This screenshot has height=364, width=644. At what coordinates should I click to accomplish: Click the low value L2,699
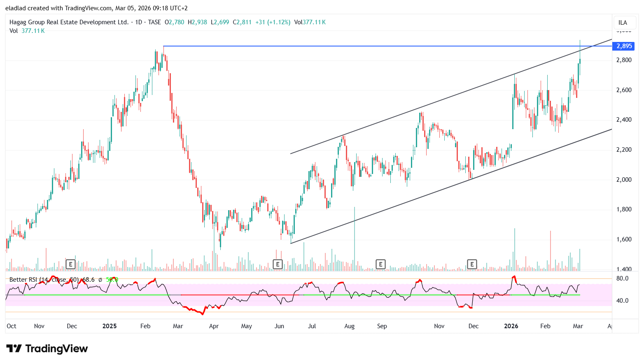click(220, 22)
